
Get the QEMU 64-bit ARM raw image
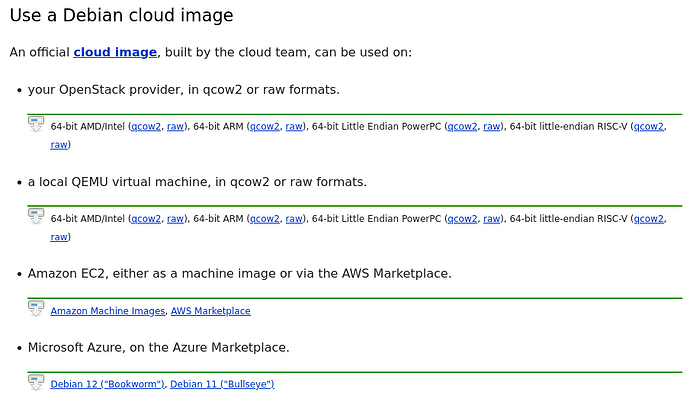[294, 219]
